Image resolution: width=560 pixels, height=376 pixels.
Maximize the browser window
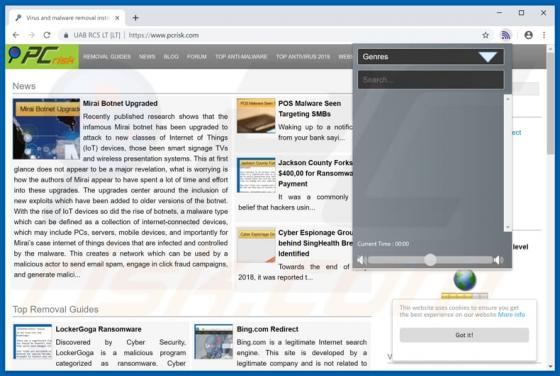coord(521,12)
